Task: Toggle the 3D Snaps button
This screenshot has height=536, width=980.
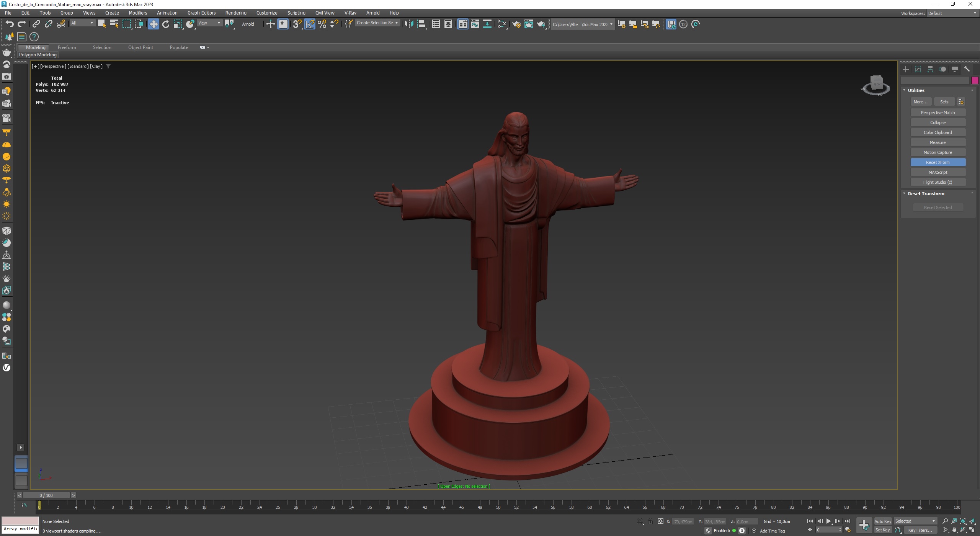Action: [x=297, y=24]
